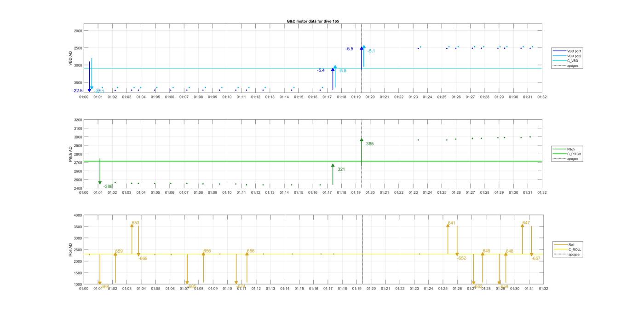Click the '4000' y-tick in the Roll plot
The width and height of the screenshot is (644, 319).
point(78,215)
